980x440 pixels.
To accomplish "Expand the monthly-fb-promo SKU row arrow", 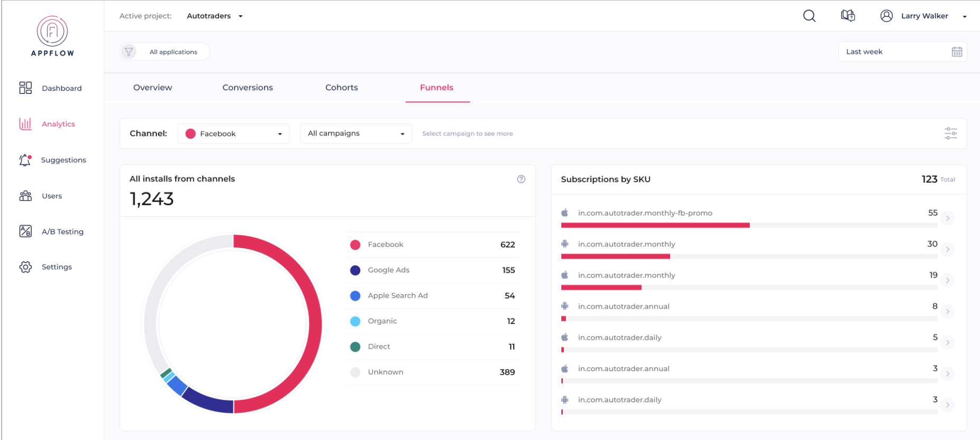I will click(x=948, y=218).
